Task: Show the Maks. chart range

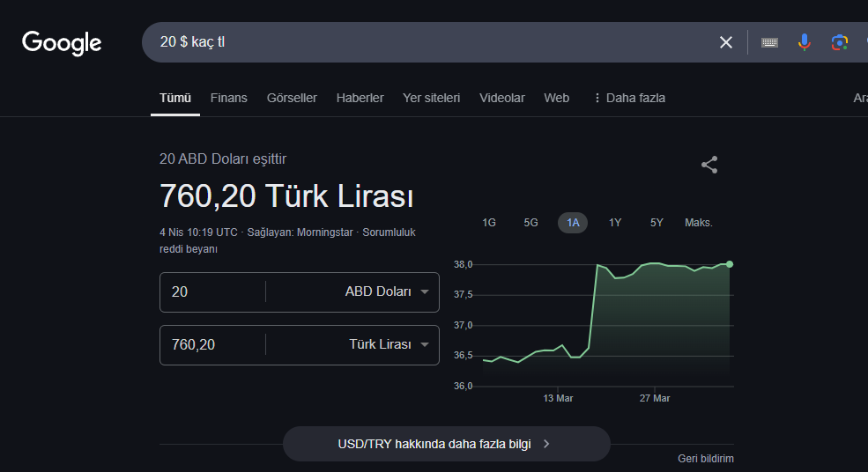Action: click(x=699, y=223)
